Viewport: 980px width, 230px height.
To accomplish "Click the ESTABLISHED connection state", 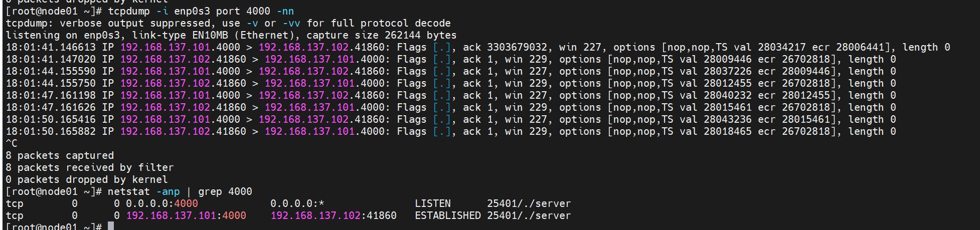I will point(448,215).
